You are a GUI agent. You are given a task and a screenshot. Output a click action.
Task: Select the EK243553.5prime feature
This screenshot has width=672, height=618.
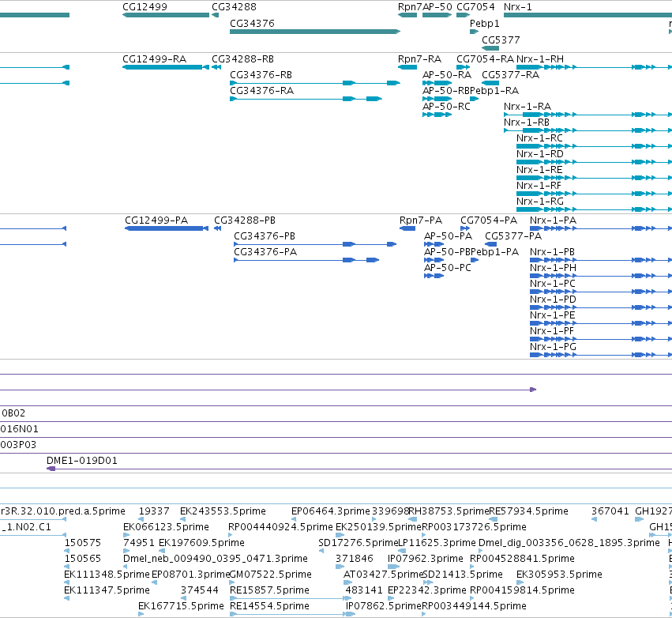click(x=223, y=511)
